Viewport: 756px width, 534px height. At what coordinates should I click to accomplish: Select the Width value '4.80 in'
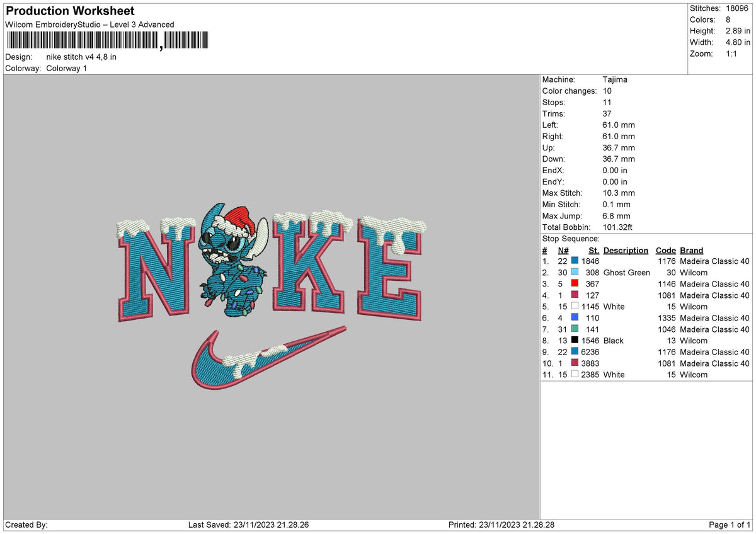(736, 42)
